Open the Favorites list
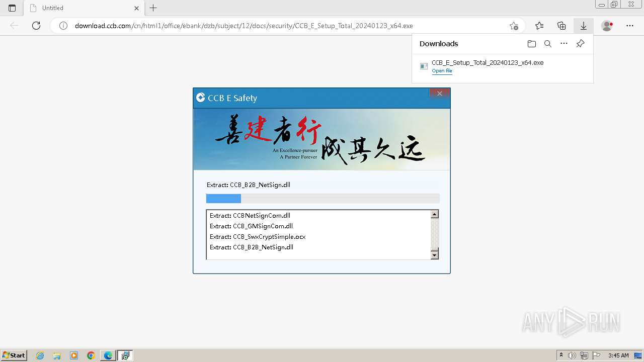 [539, 26]
